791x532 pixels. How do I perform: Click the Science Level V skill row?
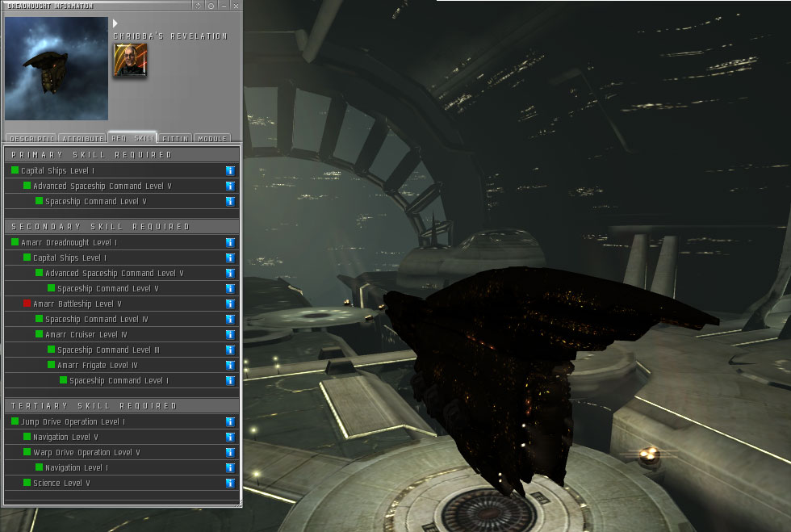click(122, 483)
